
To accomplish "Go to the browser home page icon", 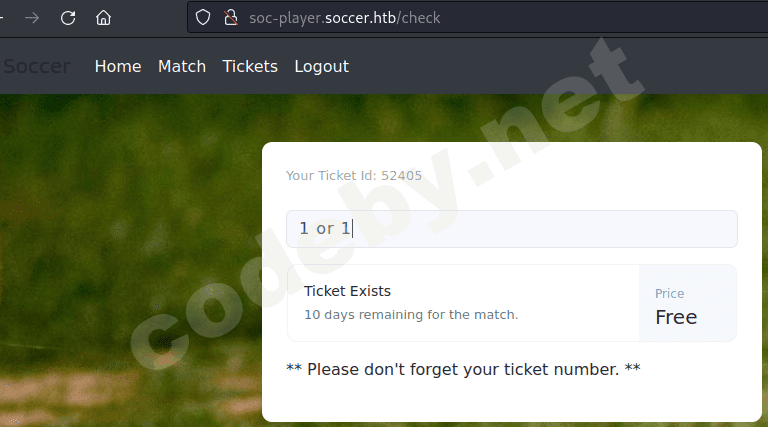I will pos(103,18).
